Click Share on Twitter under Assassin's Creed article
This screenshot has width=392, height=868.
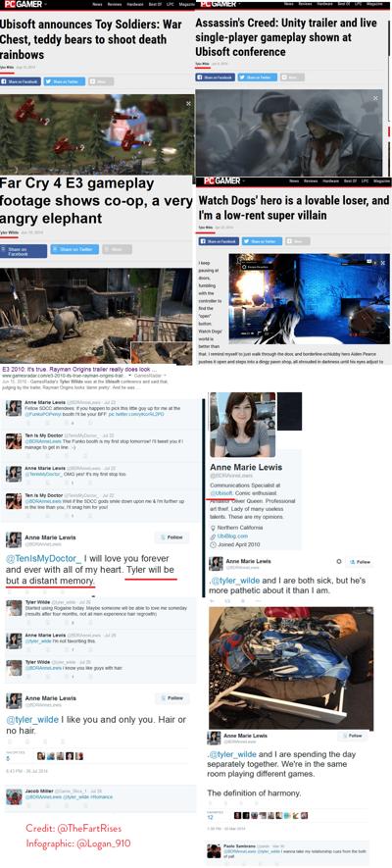point(257,77)
